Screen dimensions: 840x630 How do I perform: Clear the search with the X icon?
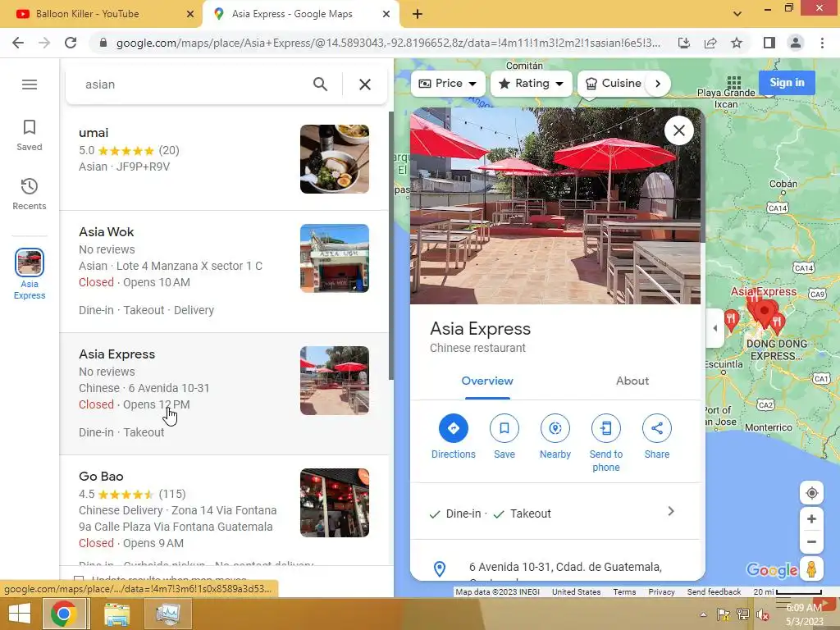[365, 84]
